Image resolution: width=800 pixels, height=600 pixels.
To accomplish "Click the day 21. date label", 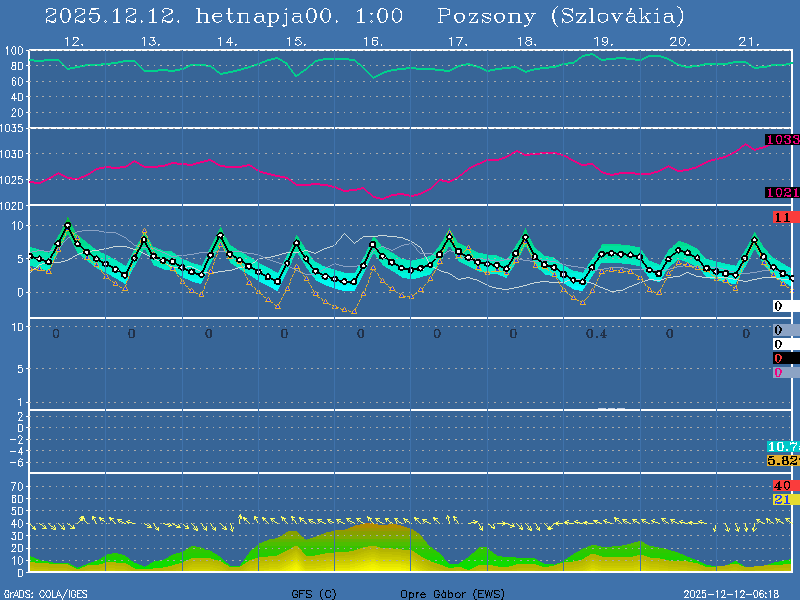I will pos(749,42).
